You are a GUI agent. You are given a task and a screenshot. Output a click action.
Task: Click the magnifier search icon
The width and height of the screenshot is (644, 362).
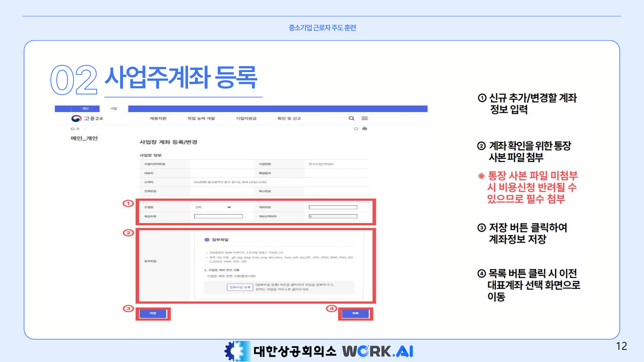[x=351, y=118]
